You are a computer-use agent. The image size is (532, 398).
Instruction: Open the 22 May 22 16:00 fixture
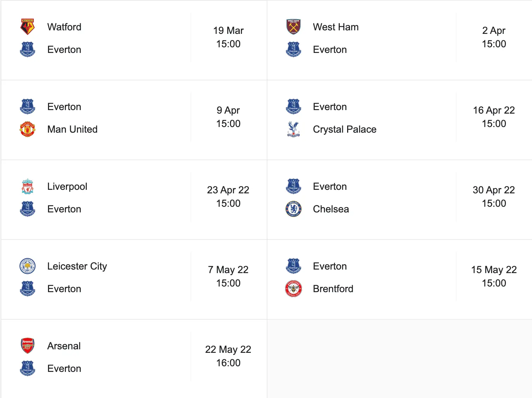(228, 356)
